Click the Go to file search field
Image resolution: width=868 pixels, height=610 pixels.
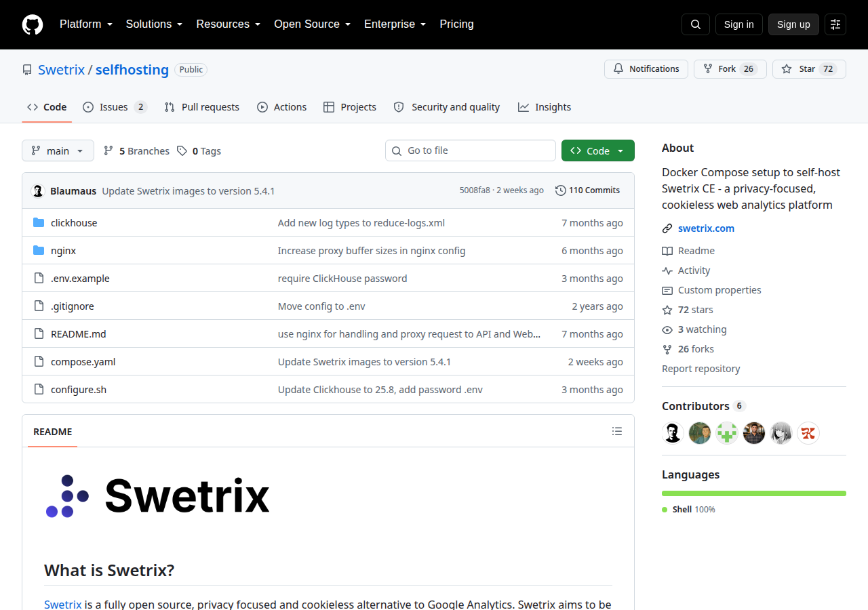click(471, 150)
